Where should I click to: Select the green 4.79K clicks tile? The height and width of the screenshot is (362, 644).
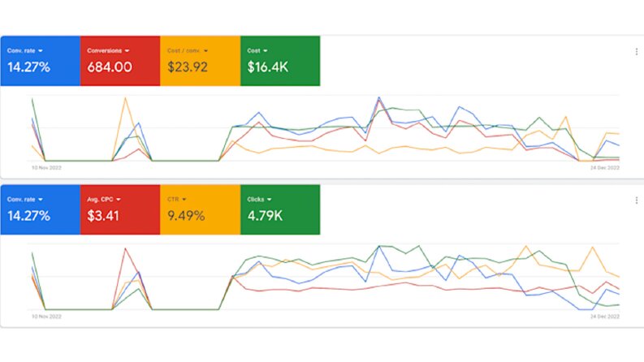click(x=280, y=209)
